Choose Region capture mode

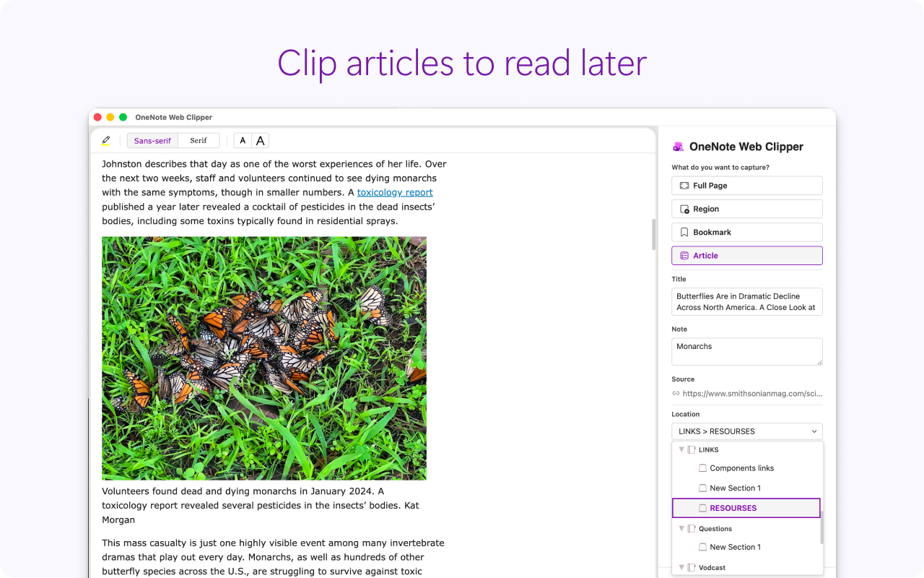747,209
